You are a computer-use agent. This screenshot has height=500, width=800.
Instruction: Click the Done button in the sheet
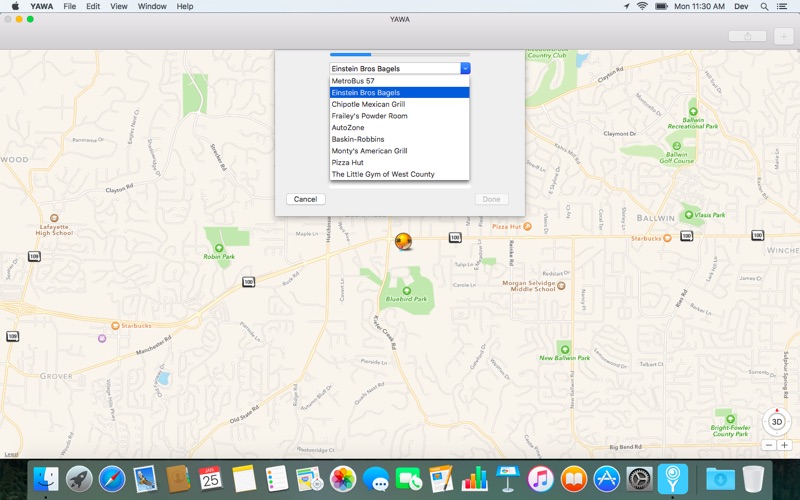click(491, 199)
